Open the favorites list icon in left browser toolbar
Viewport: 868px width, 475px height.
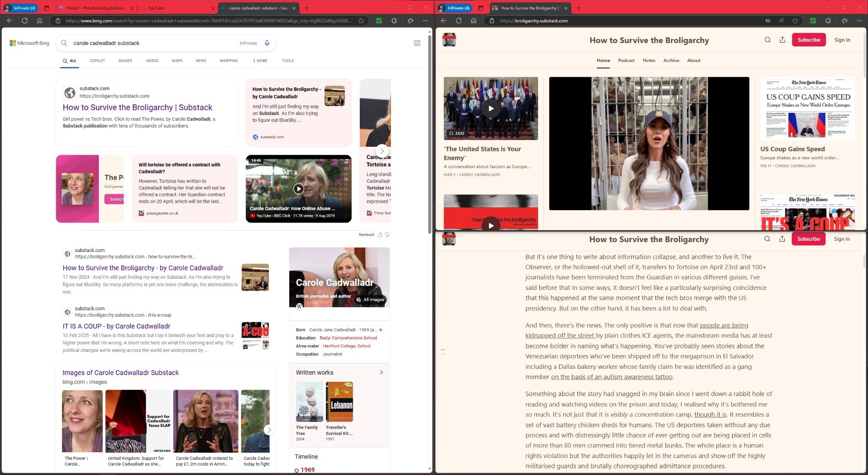tap(411, 21)
